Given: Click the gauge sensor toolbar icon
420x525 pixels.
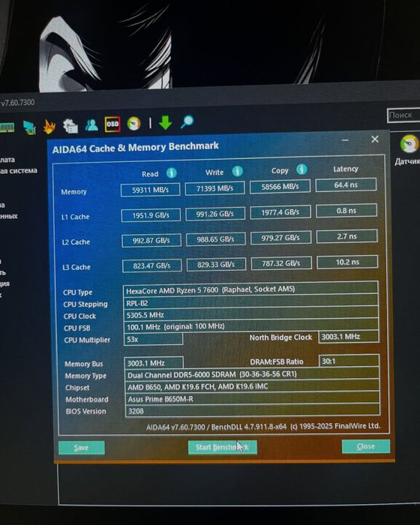Looking at the screenshot, I should [133, 124].
